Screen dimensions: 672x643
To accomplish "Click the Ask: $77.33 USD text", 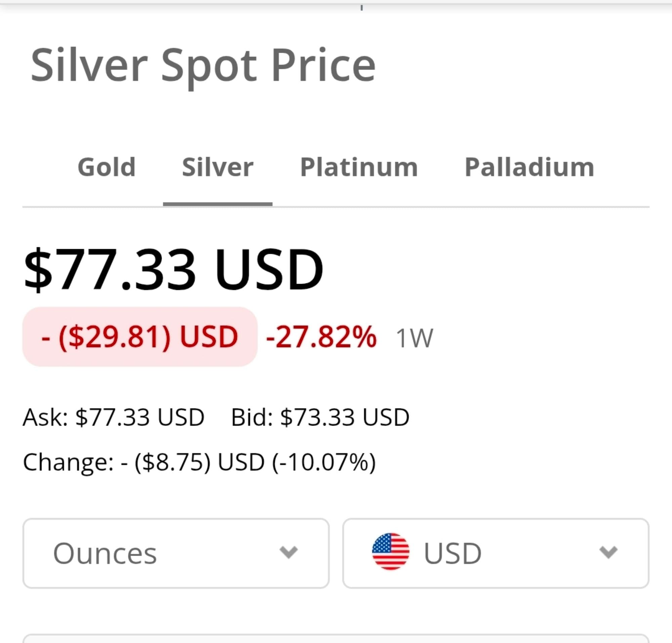I will pos(114,417).
